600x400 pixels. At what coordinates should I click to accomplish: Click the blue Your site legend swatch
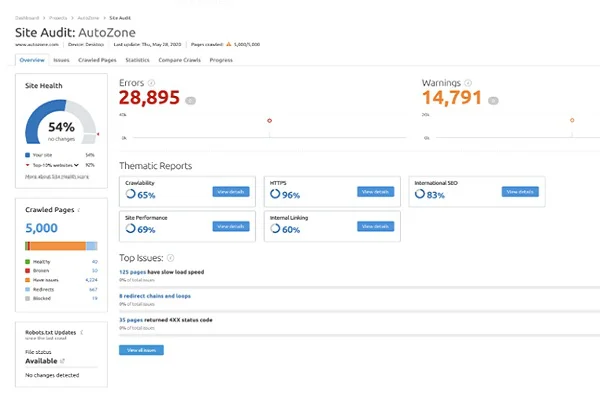[28, 155]
